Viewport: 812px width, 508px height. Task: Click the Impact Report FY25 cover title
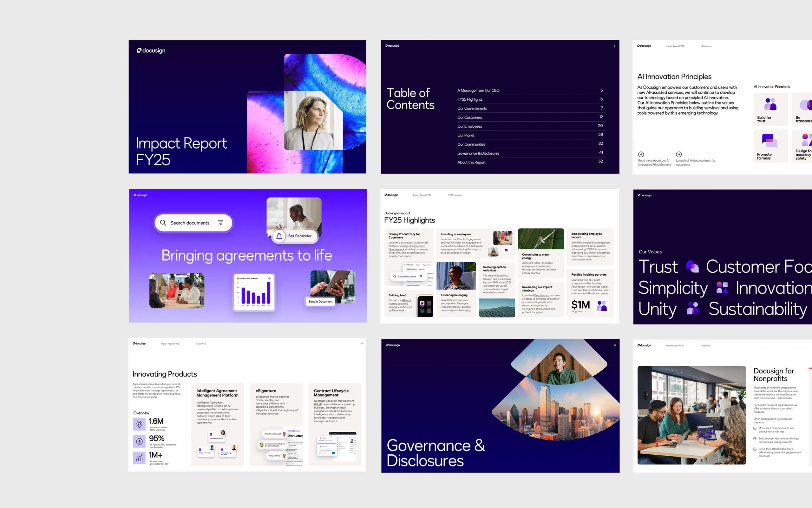(x=181, y=151)
